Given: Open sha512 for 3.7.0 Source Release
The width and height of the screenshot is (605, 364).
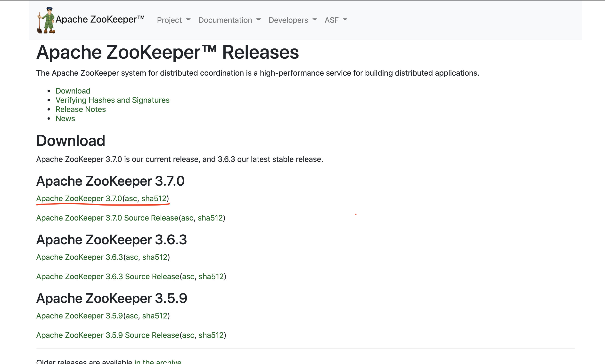Looking at the screenshot, I should pyautogui.click(x=210, y=218).
